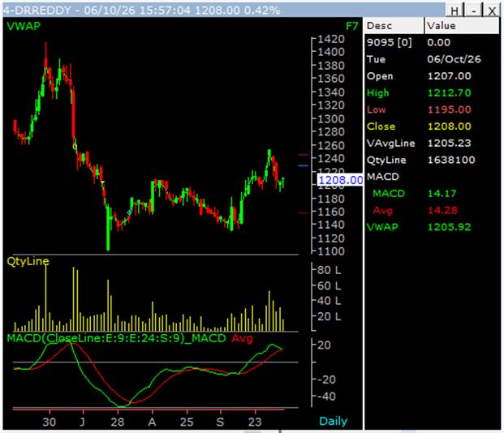This screenshot has width=504, height=433.
Task: Select the High 1212.70 value
Action: pyautogui.click(x=449, y=92)
